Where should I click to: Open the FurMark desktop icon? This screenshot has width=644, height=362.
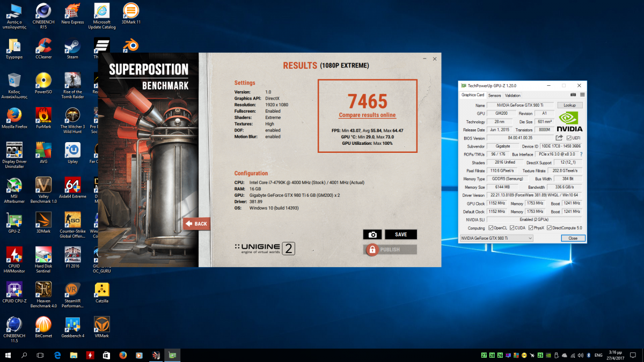(x=43, y=119)
